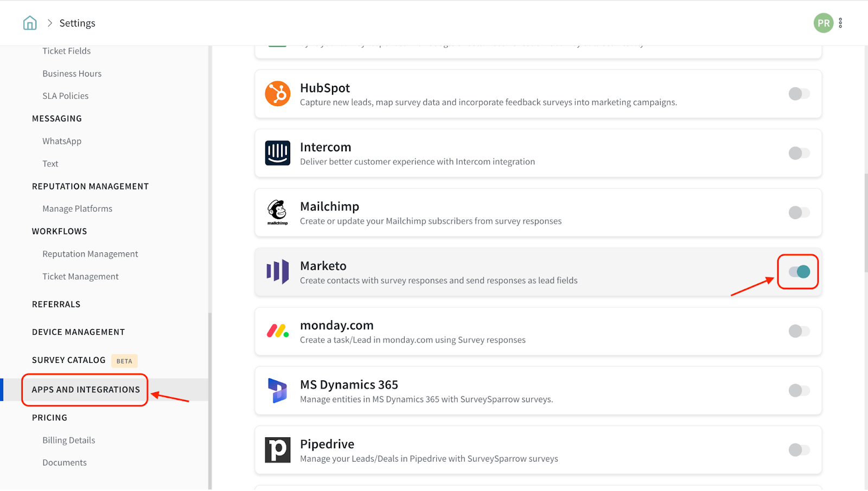The height and width of the screenshot is (491, 868).
Task: Turn on the Pipedrive toggle
Action: (799, 450)
